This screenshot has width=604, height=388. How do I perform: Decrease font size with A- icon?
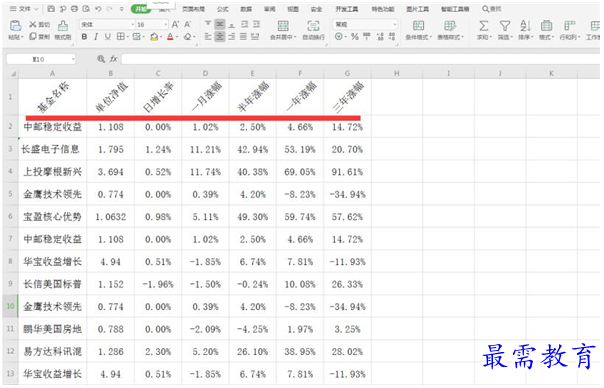pyautogui.click(x=188, y=24)
